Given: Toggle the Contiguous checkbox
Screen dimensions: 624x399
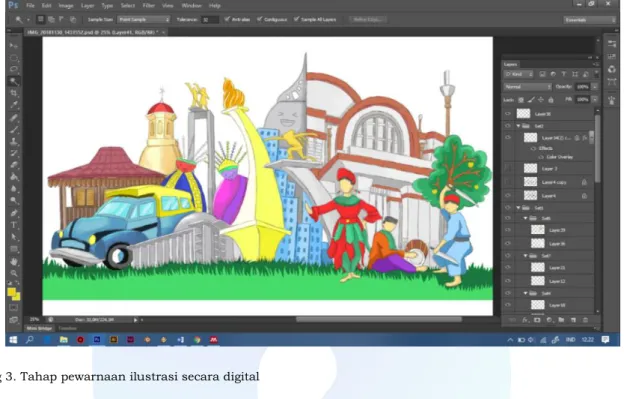Looking at the screenshot, I should click(x=272, y=19).
